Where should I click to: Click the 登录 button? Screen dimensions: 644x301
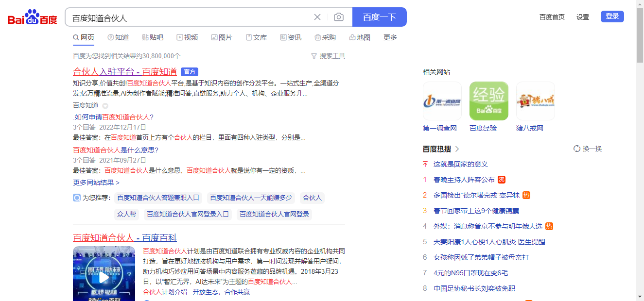(612, 17)
